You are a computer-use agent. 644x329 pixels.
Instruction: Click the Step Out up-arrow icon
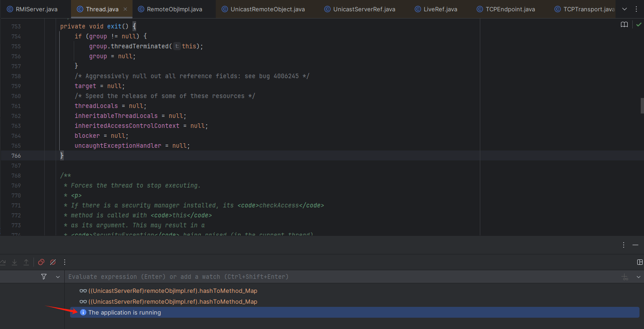(26, 262)
